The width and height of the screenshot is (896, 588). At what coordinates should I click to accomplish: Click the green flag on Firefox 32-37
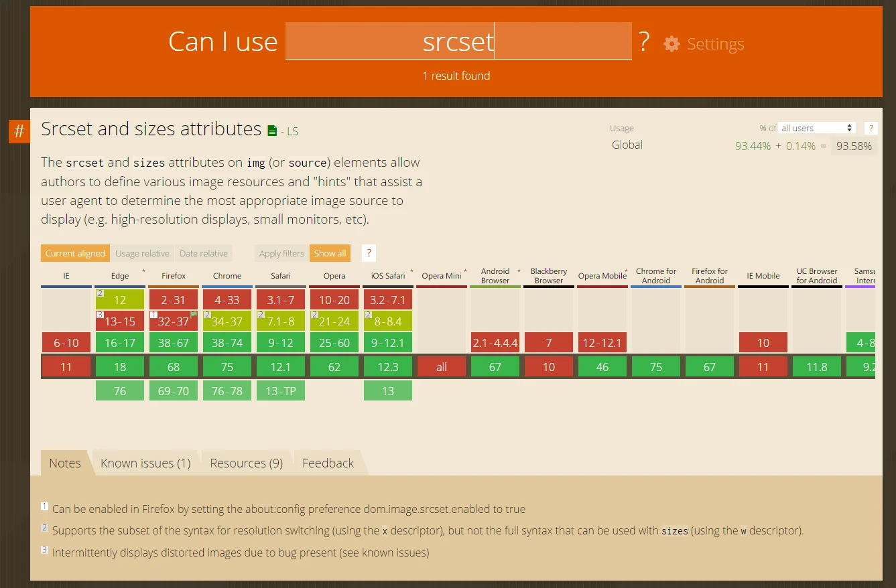[x=194, y=314]
